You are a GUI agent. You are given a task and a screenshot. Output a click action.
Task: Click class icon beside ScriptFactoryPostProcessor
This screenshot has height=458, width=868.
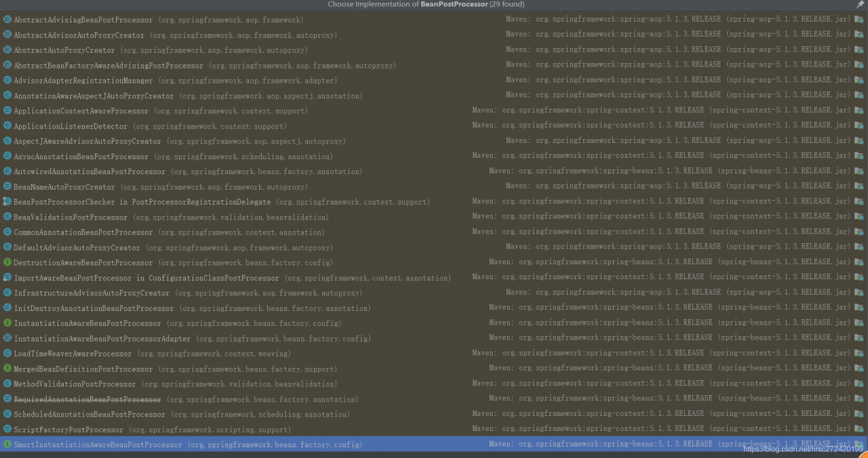7,429
